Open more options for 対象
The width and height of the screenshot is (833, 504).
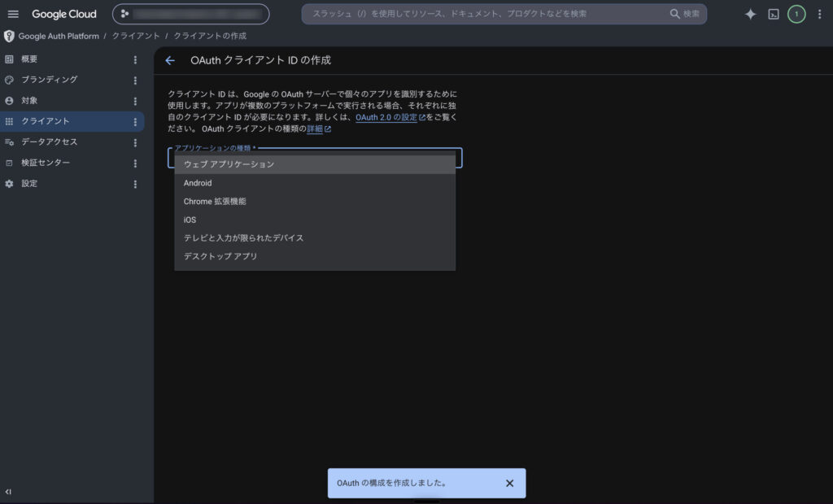(x=135, y=102)
